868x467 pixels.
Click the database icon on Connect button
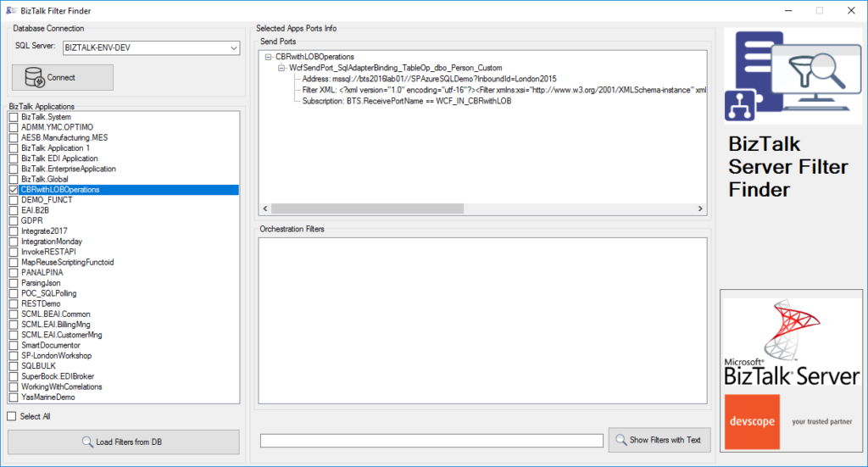34,77
